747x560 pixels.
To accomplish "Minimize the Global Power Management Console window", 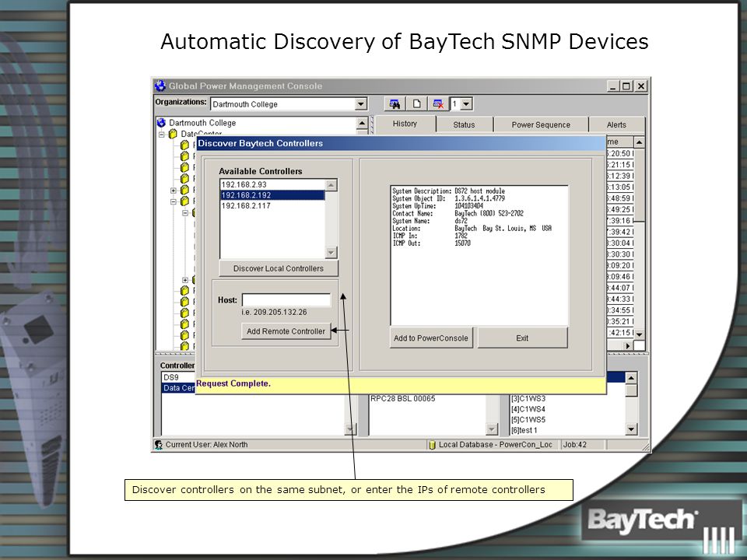I will click(x=612, y=86).
